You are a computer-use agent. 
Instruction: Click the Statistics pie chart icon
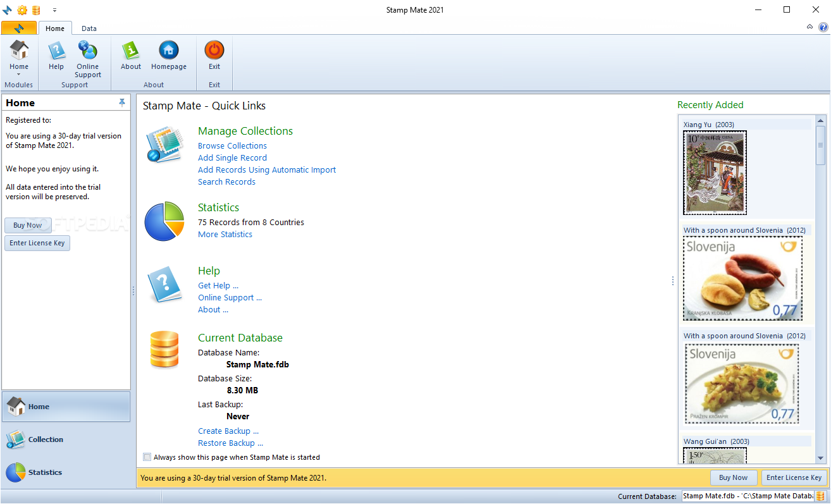click(x=164, y=221)
